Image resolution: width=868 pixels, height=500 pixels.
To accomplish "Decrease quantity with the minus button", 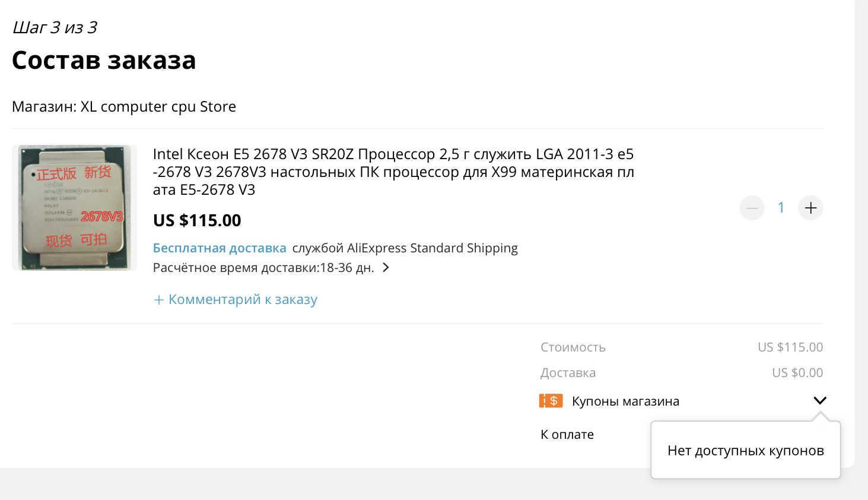I will 752,208.
